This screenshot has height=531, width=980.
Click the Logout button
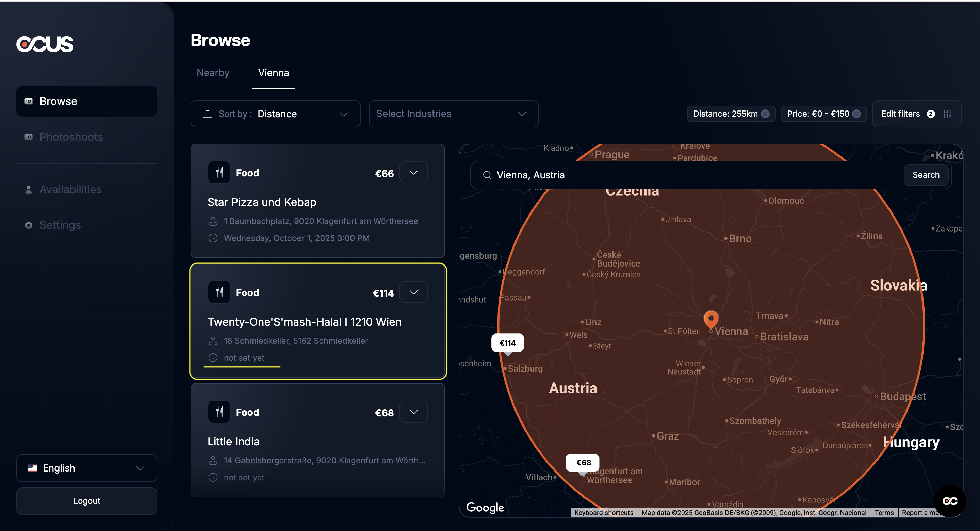click(86, 501)
